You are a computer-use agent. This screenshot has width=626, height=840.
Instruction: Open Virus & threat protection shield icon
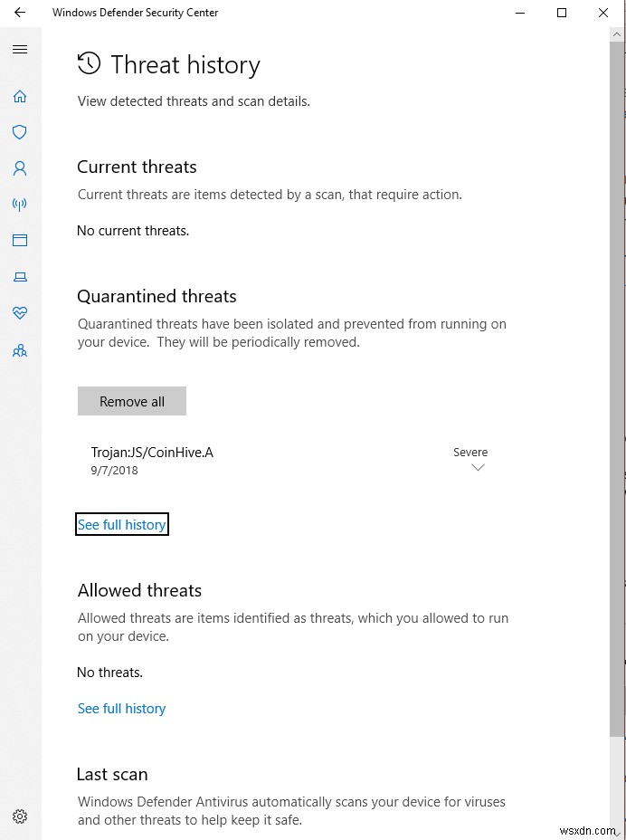click(20, 132)
